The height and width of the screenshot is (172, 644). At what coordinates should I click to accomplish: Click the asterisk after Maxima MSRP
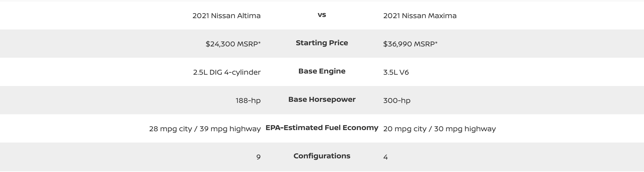[436, 43]
